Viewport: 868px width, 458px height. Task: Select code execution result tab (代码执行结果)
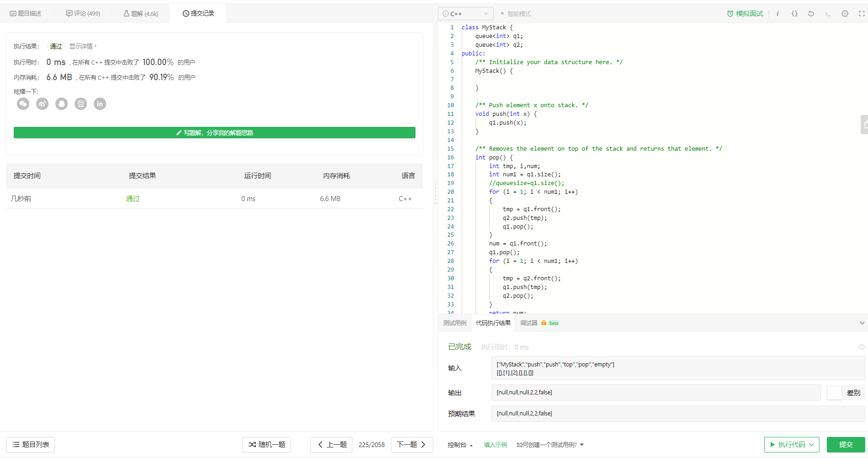[493, 323]
